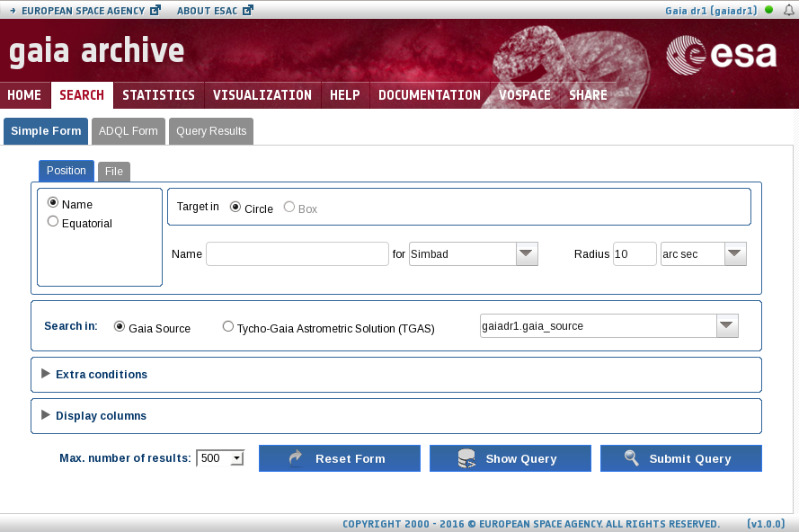Viewport: 799px width, 532px height.
Task: Open the SHARE menu
Action: click(589, 95)
